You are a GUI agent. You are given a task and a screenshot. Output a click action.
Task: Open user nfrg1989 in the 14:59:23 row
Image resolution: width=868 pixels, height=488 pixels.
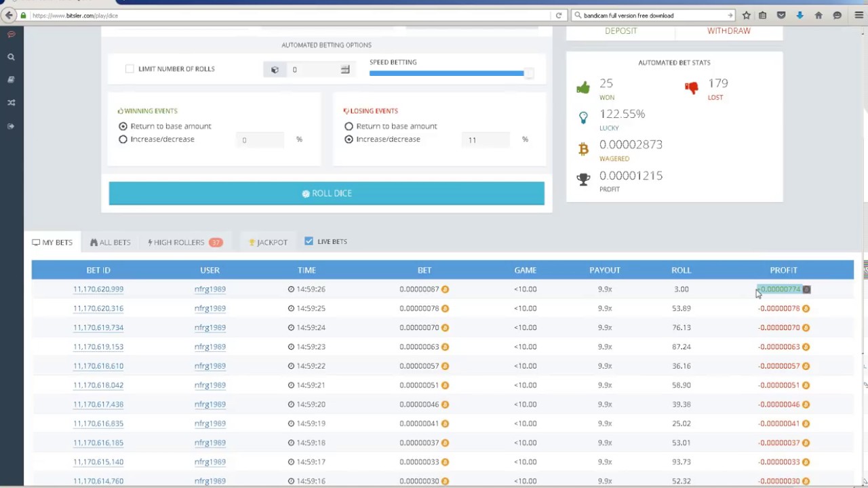[210, 346]
